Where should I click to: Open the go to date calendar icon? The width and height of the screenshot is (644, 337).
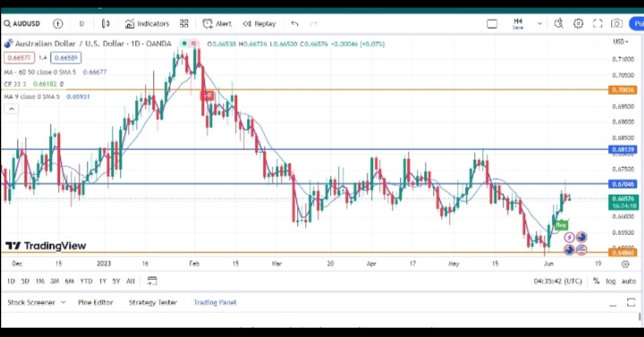coord(152,282)
